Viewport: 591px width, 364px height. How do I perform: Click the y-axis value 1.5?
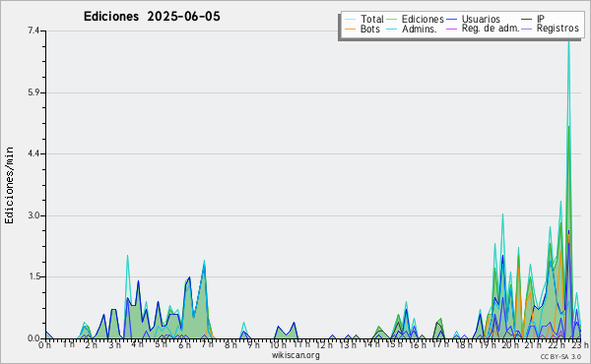click(33, 277)
